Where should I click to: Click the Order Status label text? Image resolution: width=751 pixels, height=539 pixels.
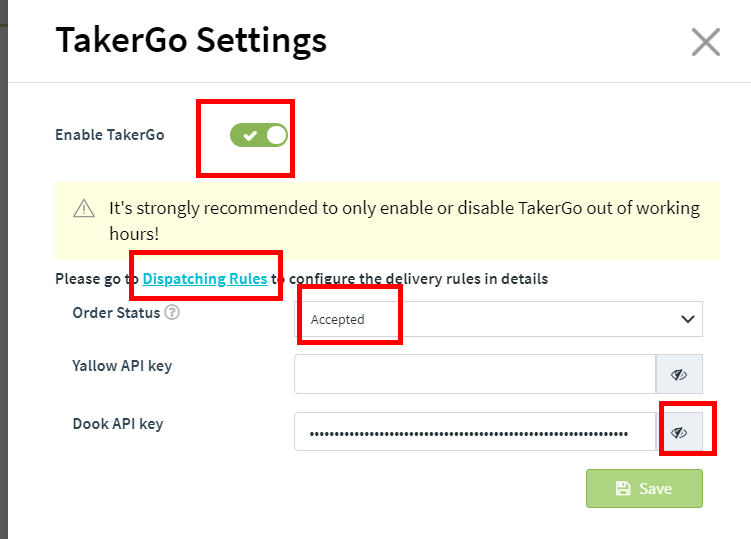point(116,313)
